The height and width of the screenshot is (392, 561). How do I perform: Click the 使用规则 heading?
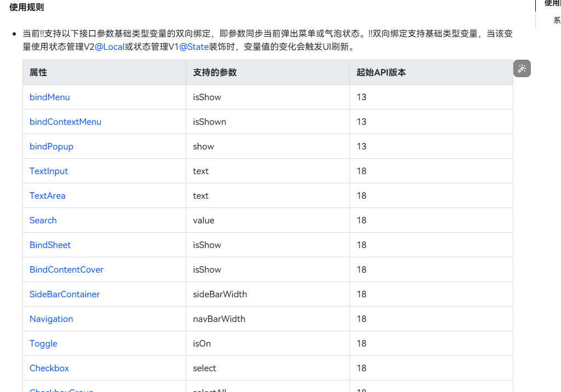(26, 7)
